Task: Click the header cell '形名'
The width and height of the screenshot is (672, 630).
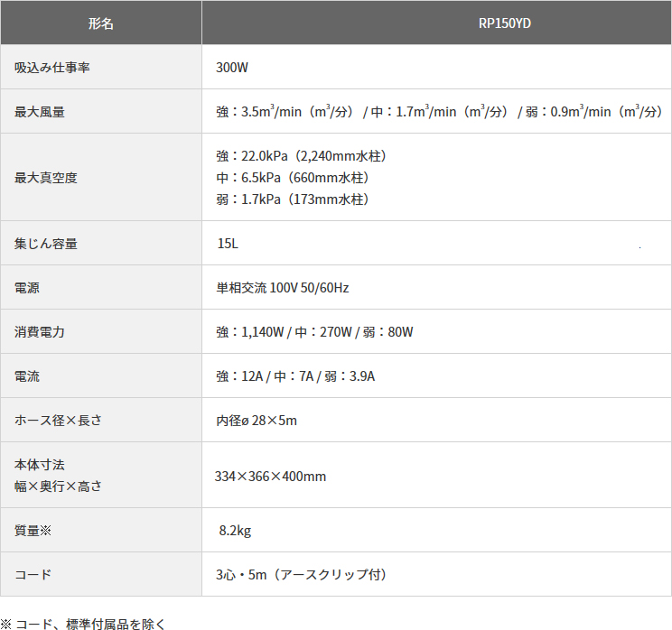Action: click(101, 23)
